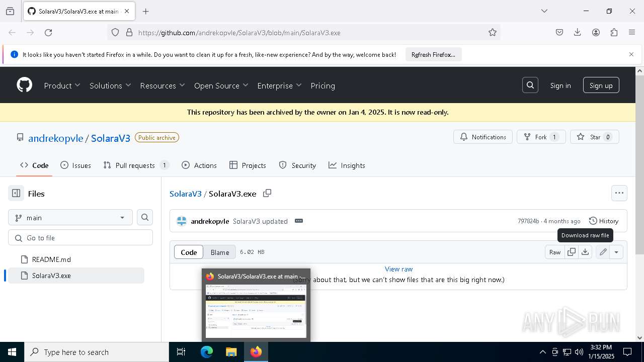Click Notifications button
This screenshot has width=644, height=362.
point(483,137)
